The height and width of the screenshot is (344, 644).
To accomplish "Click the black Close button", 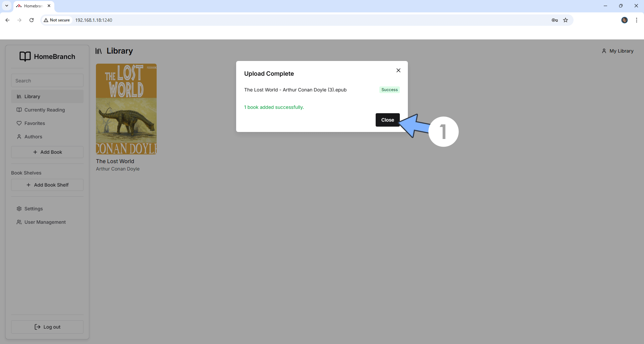I will coord(387,120).
